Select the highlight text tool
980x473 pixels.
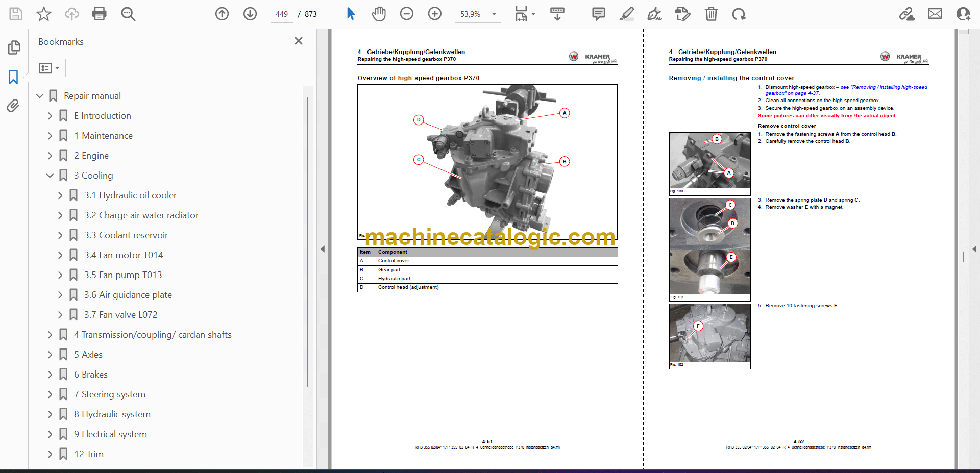pyautogui.click(x=626, y=14)
